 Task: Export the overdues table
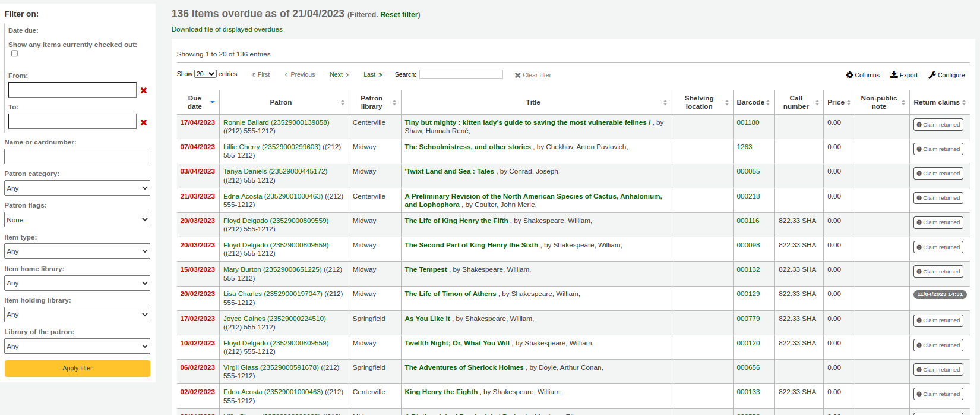(903, 75)
